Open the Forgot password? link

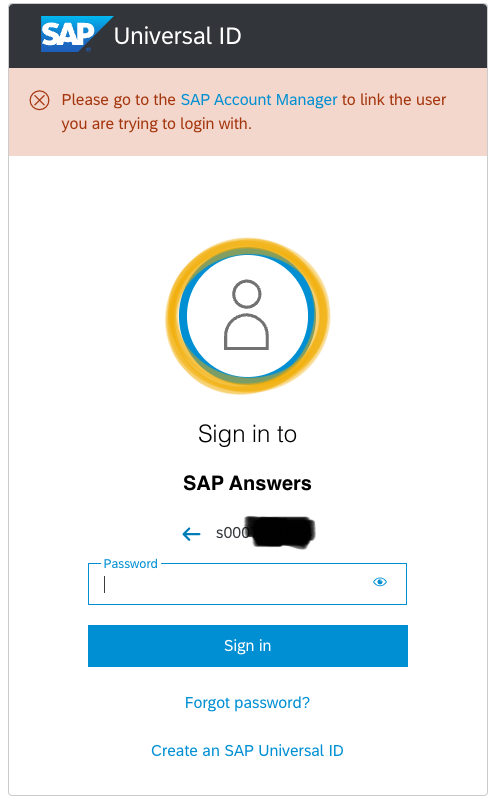247,702
